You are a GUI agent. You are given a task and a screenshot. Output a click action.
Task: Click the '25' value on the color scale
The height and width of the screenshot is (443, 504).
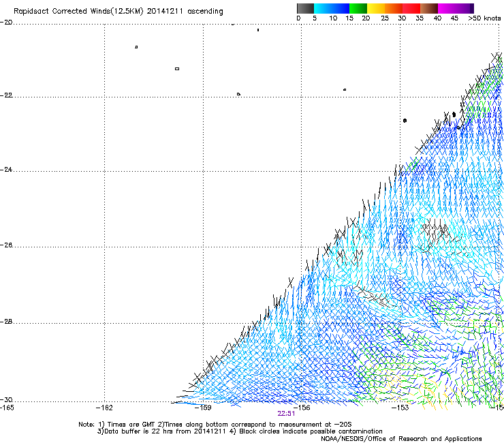pyautogui.click(x=385, y=18)
